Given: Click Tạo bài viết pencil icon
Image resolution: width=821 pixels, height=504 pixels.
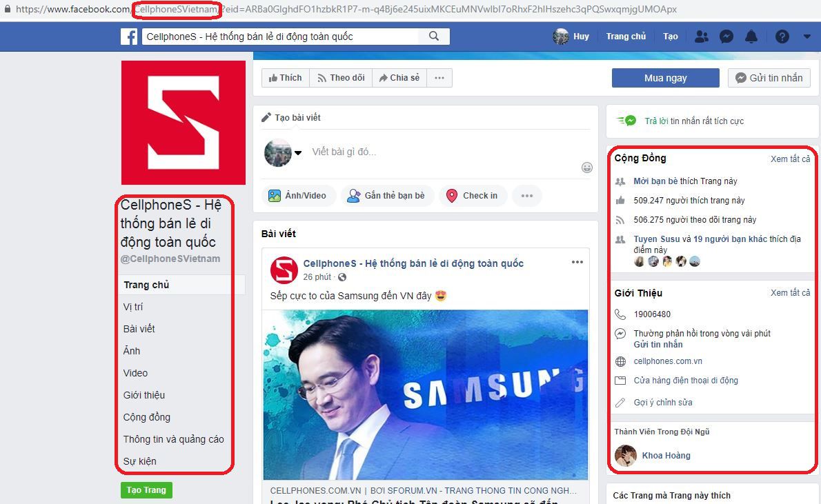Looking at the screenshot, I should (x=266, y=117).
